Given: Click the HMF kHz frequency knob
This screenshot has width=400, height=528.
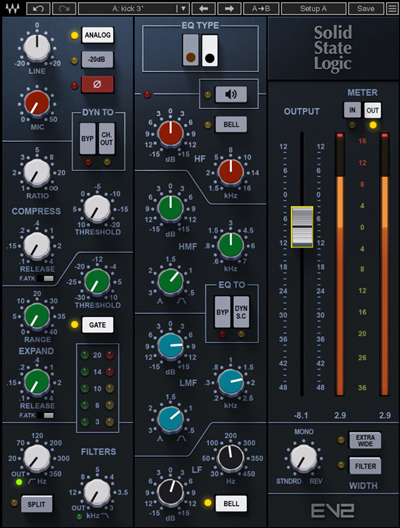Looking at the screenshot, I should tap(231, 245).
